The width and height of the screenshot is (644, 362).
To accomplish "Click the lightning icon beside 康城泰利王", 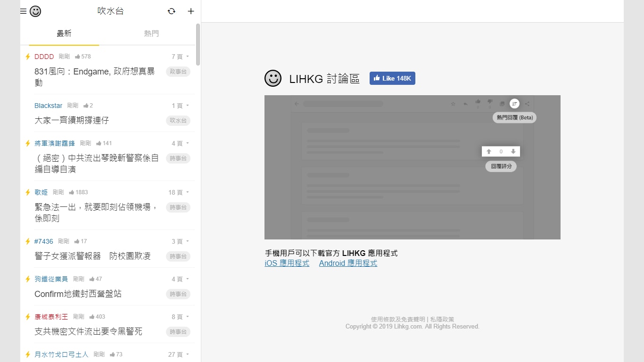I will (x=28, y=317).
